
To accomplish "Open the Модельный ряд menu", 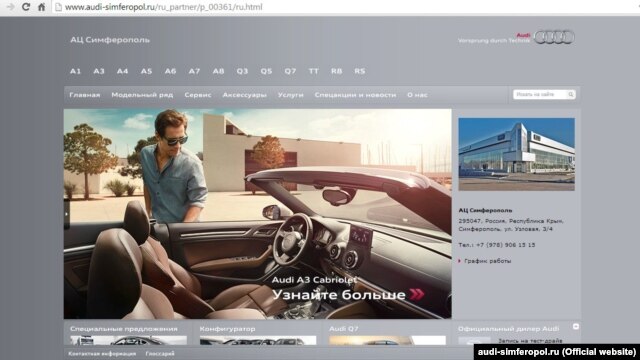I will coord(142,95).
